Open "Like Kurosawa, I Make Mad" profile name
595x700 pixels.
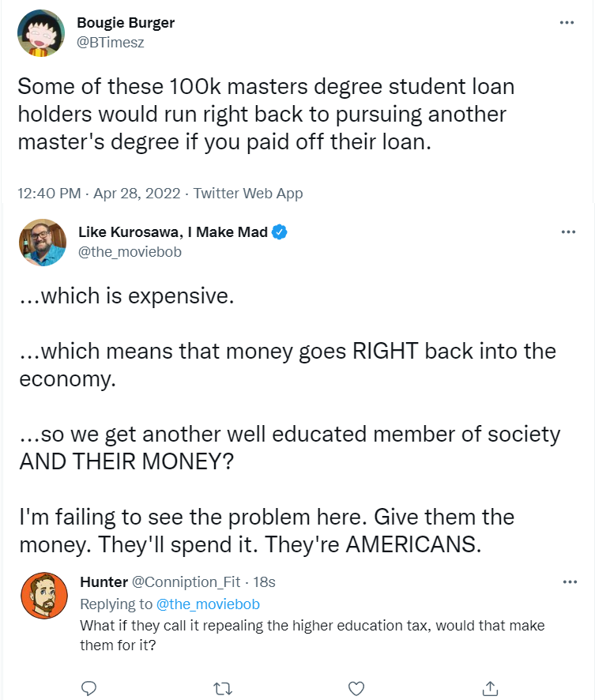[173, 231]
